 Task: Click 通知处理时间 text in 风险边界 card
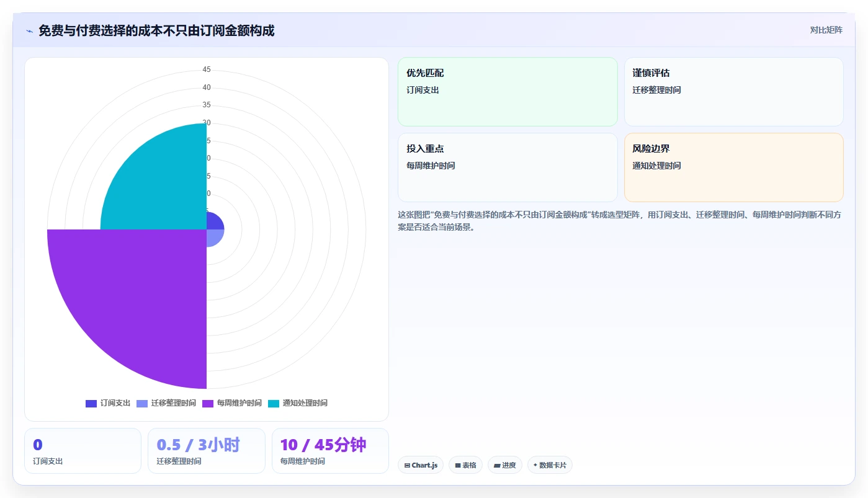click(x=656, y=166)
